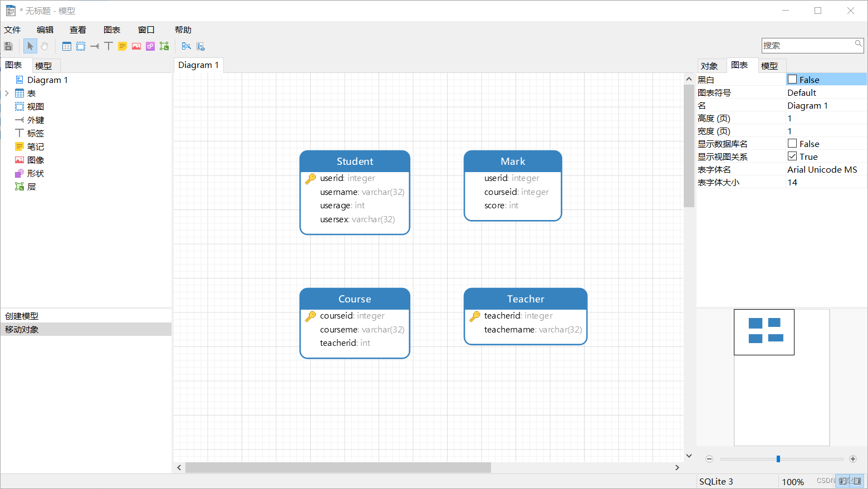Click the search magnifier icon
The image size is (868, 489).
pyautogui.click(x=858, y=43)
